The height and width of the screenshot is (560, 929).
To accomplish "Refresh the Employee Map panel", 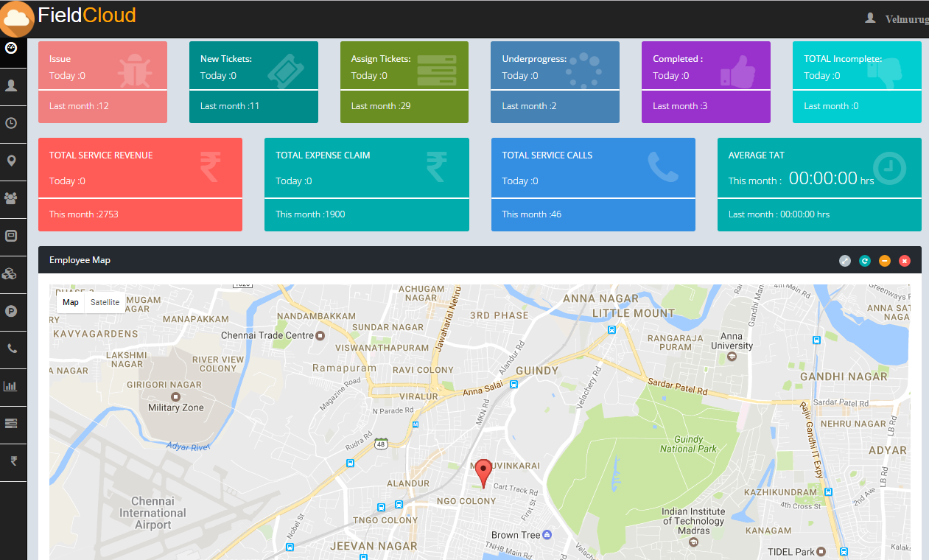I will [x=865, y=261].
